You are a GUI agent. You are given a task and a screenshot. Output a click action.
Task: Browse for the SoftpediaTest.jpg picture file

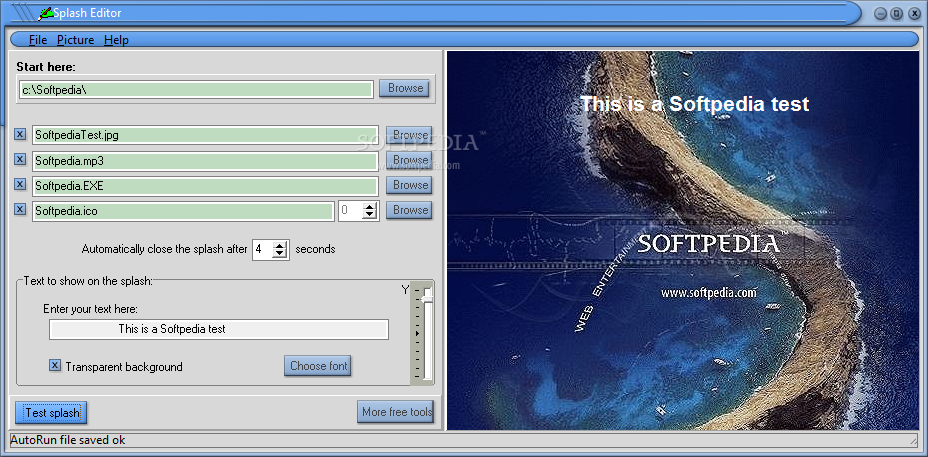(409, 135)
